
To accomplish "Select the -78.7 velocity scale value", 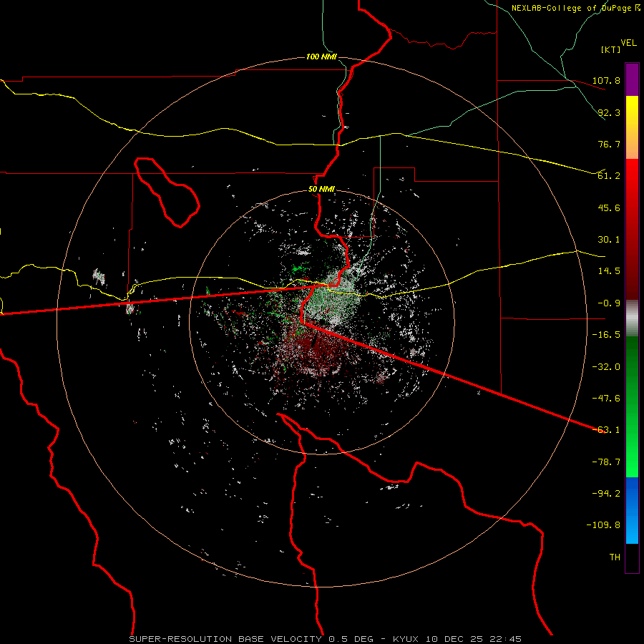I will [x=606, y=462].
